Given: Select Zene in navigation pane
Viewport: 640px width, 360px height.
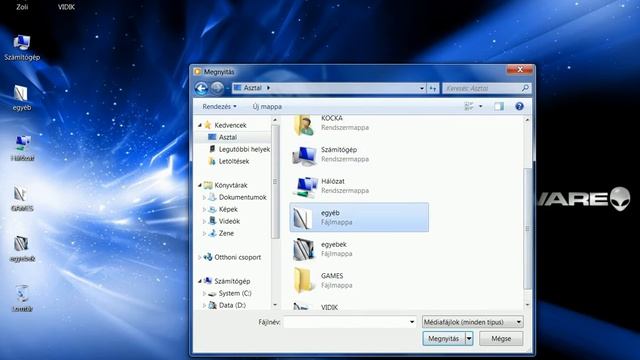Looking at the screenshot, I should [x=221, y=233].
